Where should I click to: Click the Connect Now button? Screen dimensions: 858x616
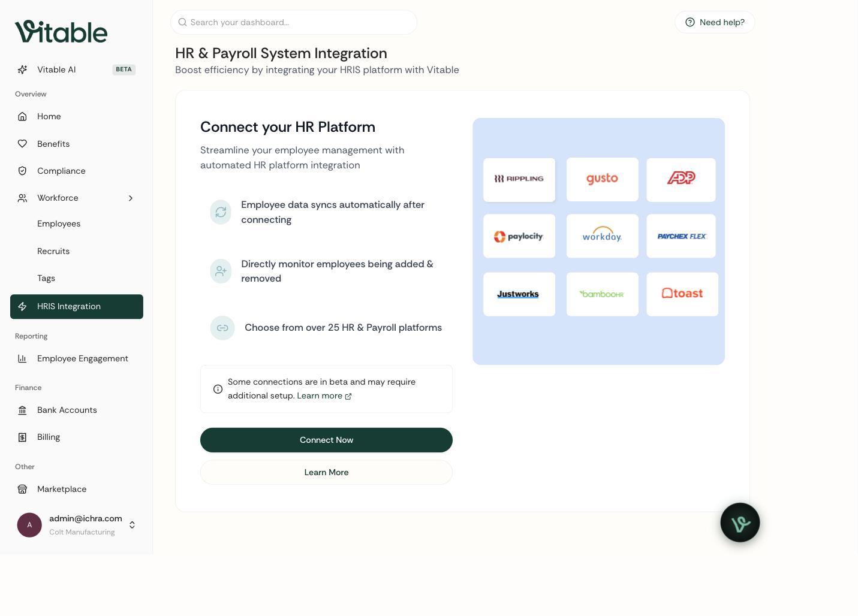pos(326,440)
